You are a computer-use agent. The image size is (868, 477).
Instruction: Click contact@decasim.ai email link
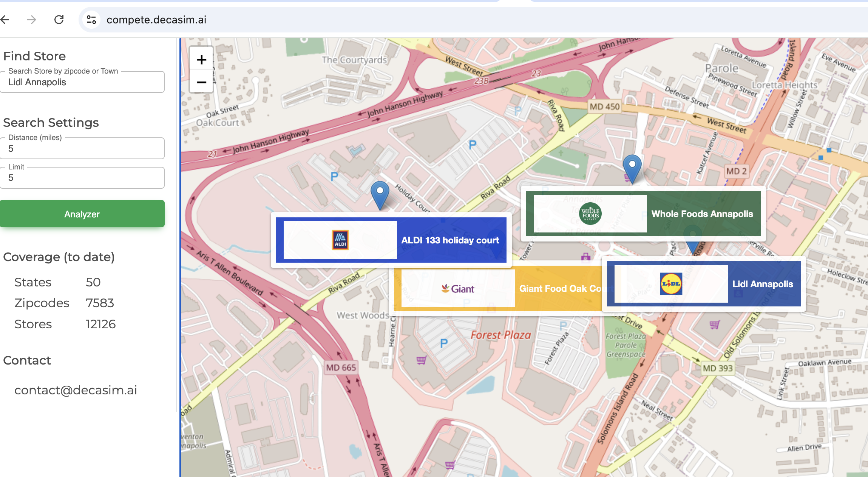[76, 390]
